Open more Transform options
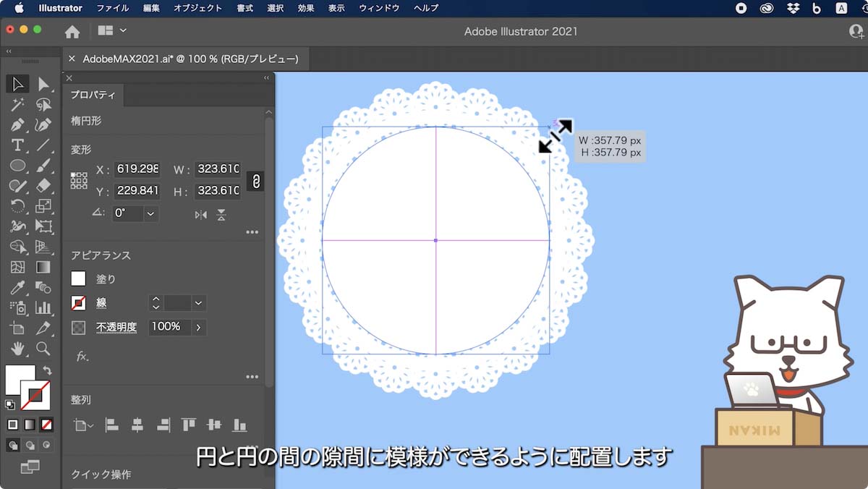868x489 pixels. [252, 232]
